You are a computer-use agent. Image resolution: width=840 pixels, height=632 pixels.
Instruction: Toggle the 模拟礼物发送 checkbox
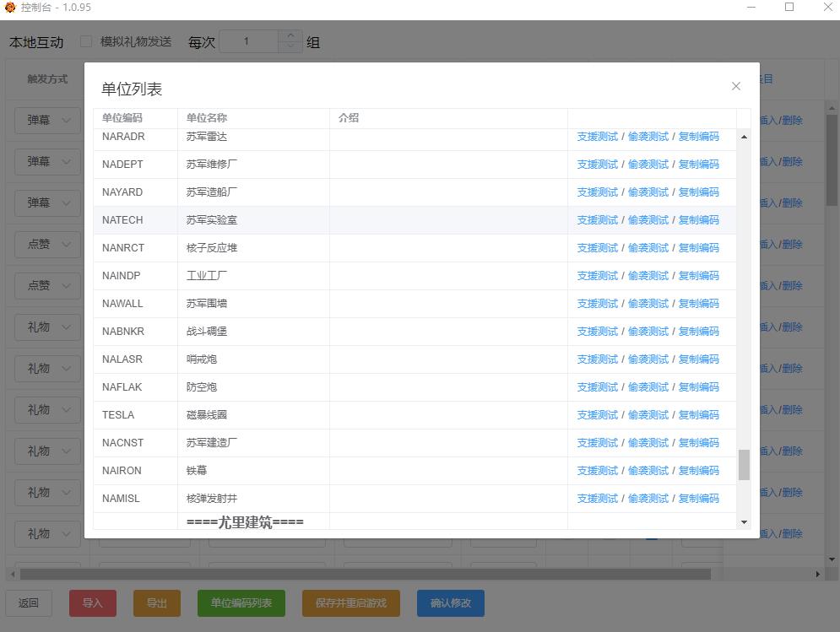click(x=86, y=41)
